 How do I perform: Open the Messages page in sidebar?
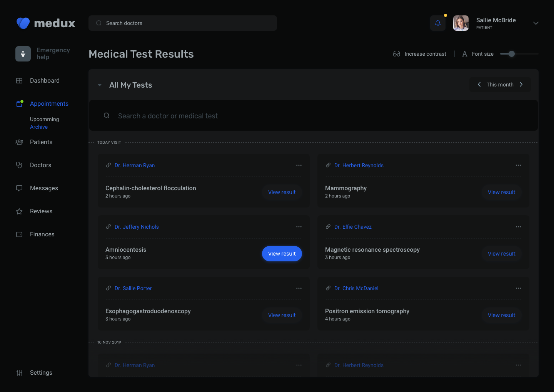coord(44,188)
